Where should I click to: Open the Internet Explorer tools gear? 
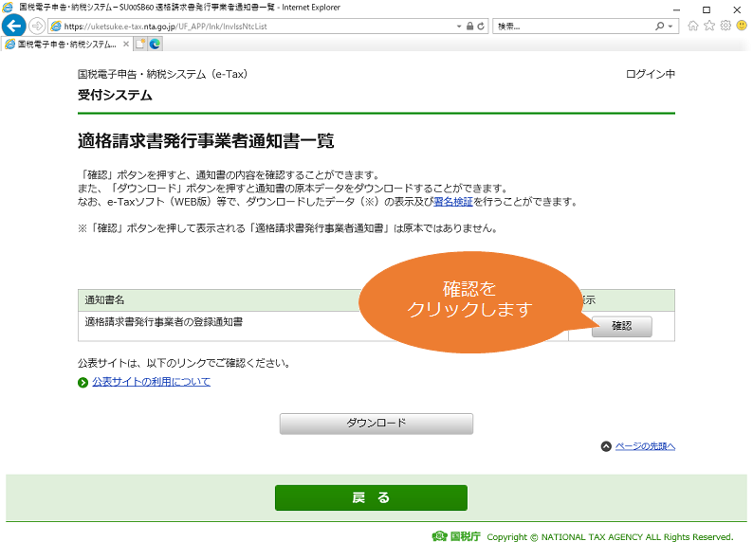tap(725, 26)
